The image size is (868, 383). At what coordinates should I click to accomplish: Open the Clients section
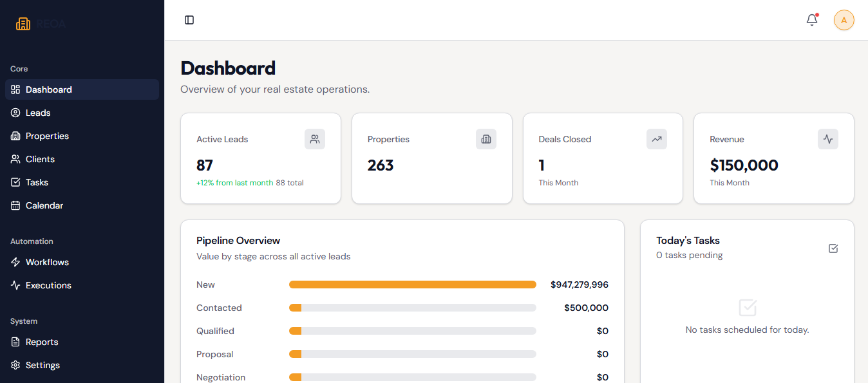(x=82, y=159)
